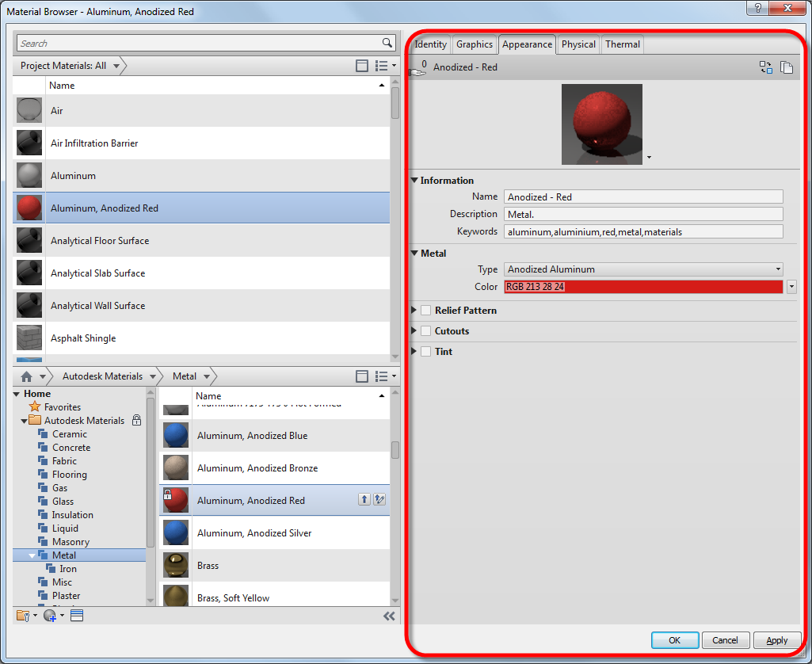Screen dimensions: 812x664
Task: Toggle project materials library panel icon
Action: pyautogui.click(x=362, y=65)
